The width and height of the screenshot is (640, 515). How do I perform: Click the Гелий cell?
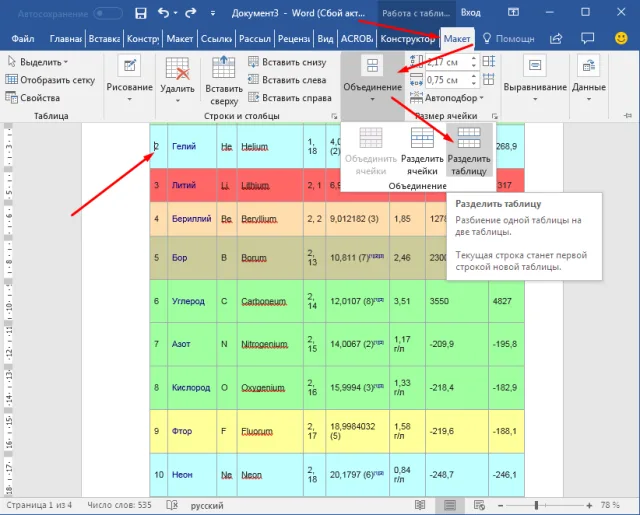pyautogui.click(x=192, y=146)
